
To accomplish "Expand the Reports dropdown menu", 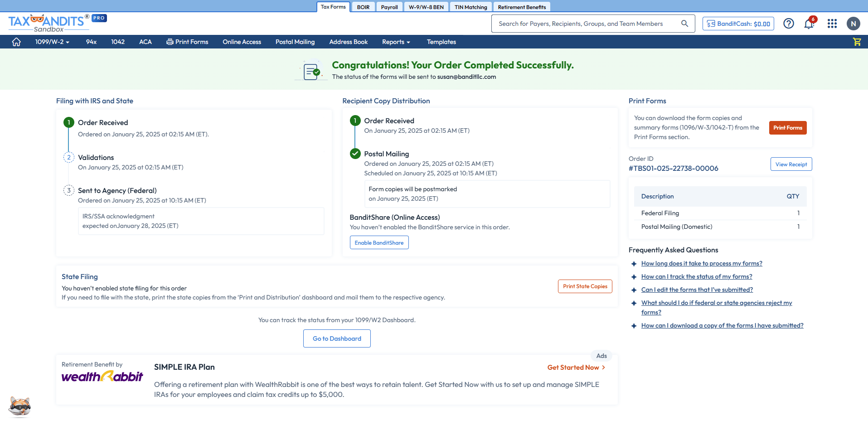I will pyautogui.click(x=396, y=42).
